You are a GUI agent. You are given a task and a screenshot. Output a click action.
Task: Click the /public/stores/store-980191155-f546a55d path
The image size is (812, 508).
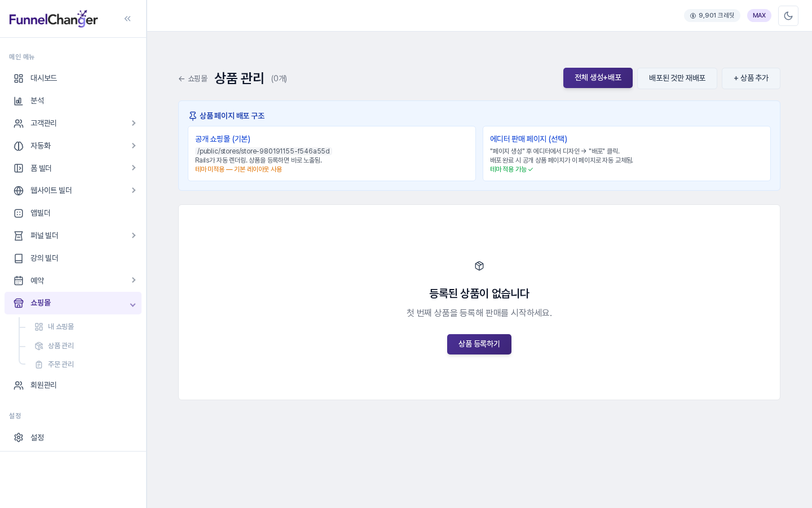(x=263, y=151)
